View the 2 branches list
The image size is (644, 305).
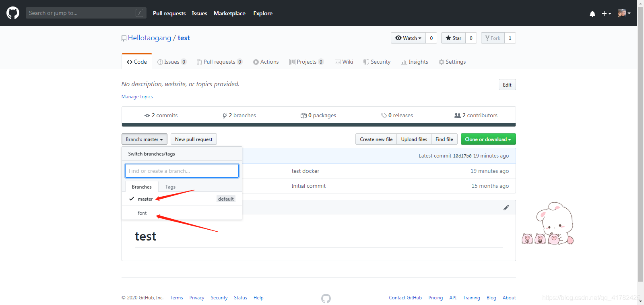(239, 115)
